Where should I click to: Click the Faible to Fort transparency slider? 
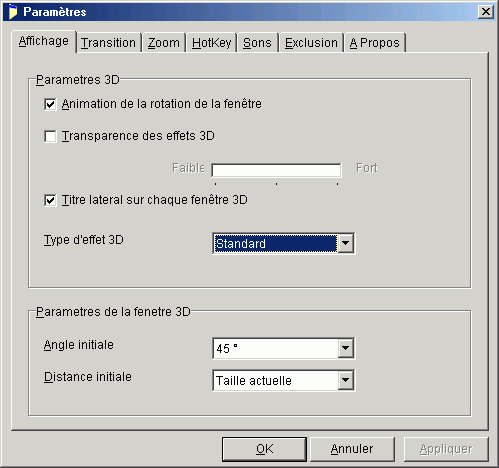(276, 170)
